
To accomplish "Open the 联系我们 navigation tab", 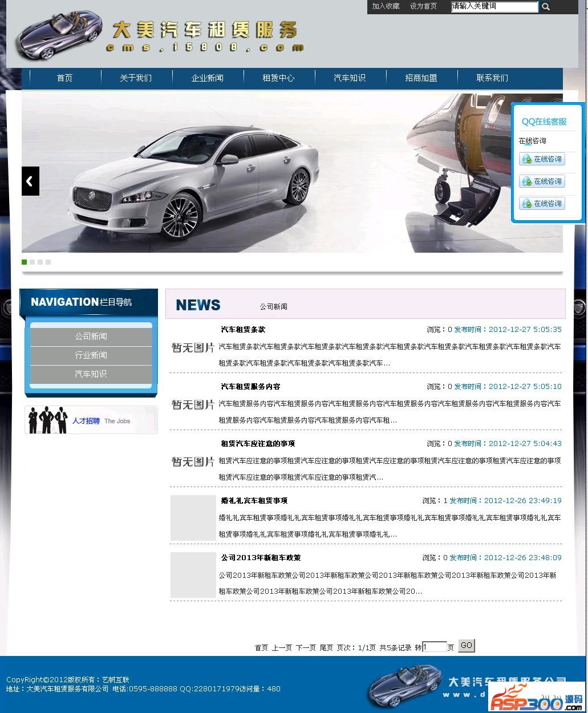I will pos(492,78).
